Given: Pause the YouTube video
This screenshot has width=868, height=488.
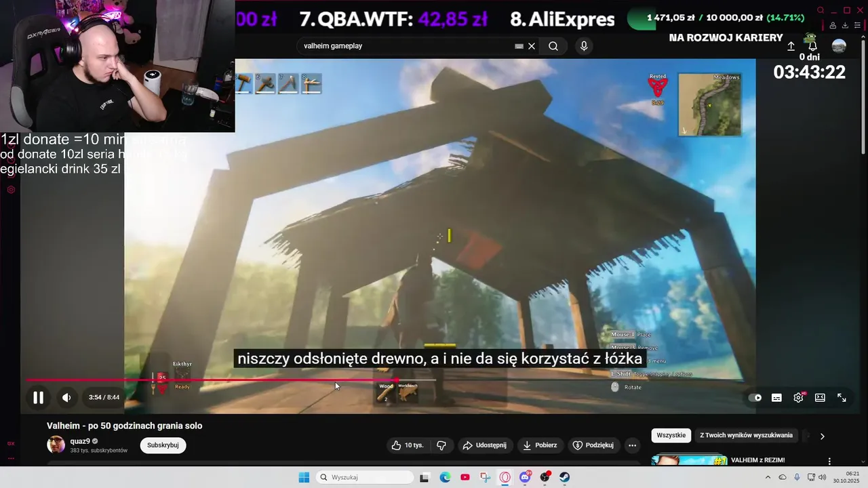Looking at the screenshot, I should point(39,398).
